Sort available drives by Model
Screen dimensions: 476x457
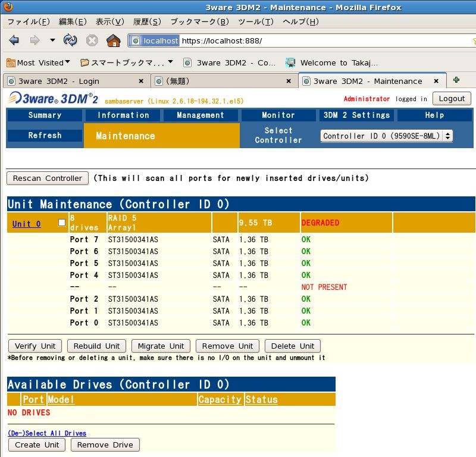pos(61,400)
